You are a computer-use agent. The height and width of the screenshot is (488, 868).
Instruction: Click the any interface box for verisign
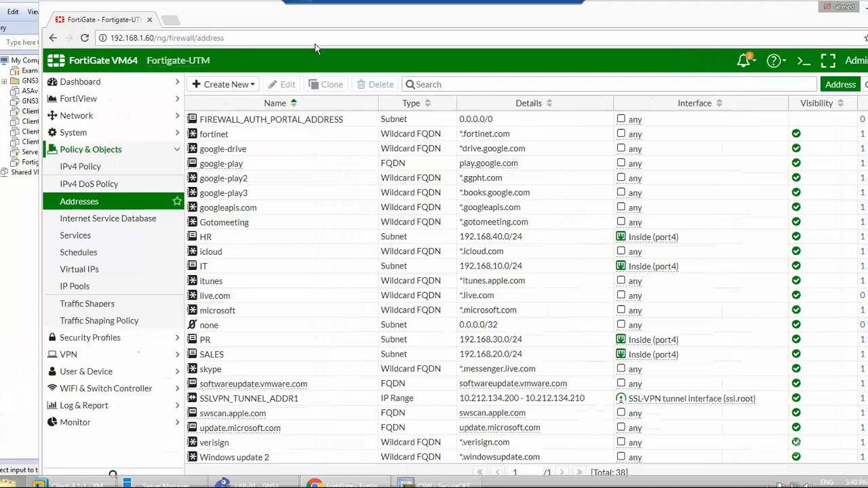coord(620,442)
